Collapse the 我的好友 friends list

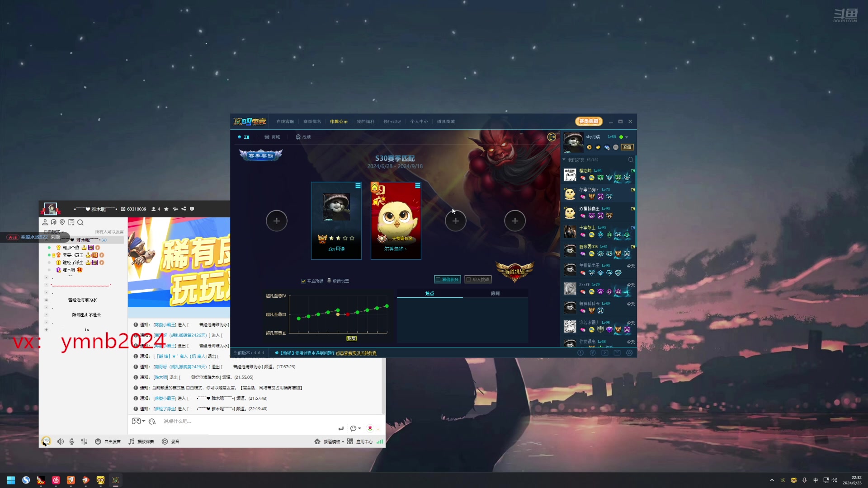coord(564,160)
